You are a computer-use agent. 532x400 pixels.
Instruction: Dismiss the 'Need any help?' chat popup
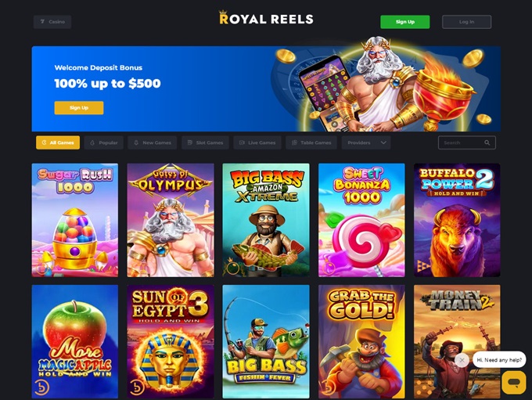pos(462,360)
